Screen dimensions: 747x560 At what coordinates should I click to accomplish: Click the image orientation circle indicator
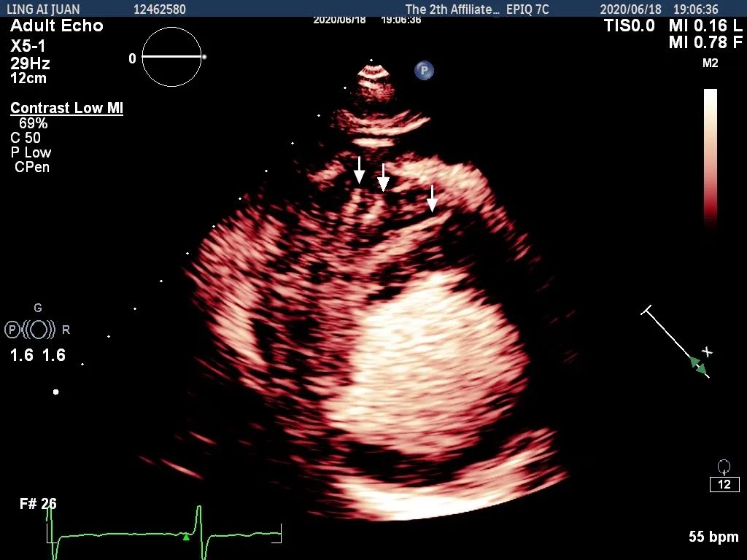click(172, 57)
